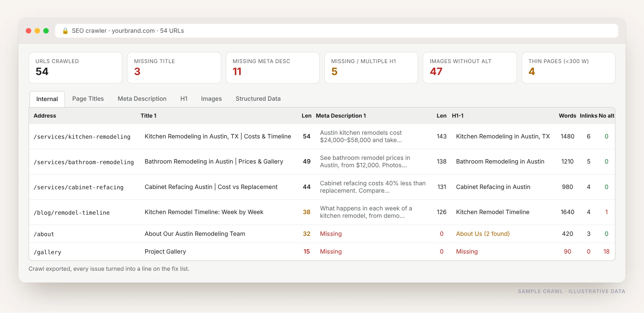Click title 'Kitchen Remodel Timeline: Week by Week'
The image size is (644, 313).
[204, 212]
